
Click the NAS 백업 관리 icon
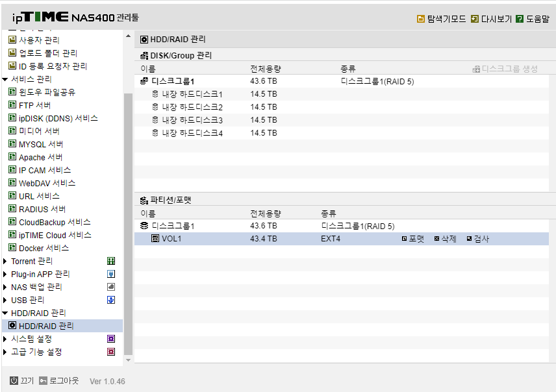click(x=111, y=287)
